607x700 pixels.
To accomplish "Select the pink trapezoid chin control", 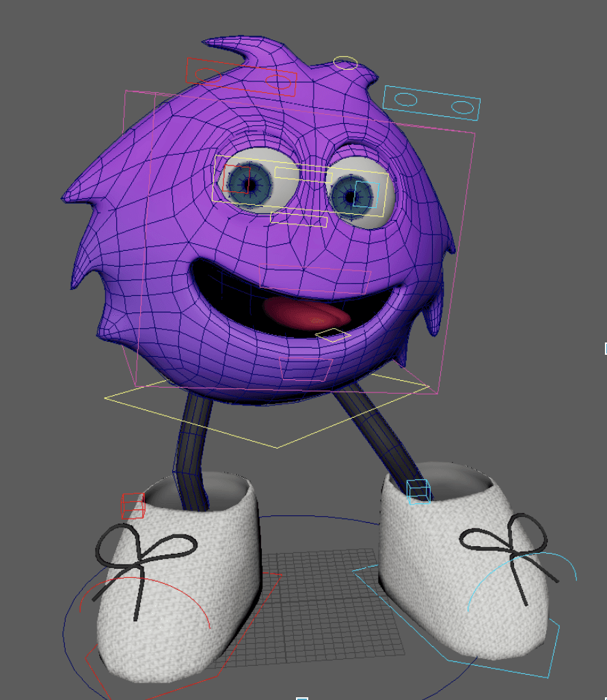I will pyautogui.click(x=306, y=368).
